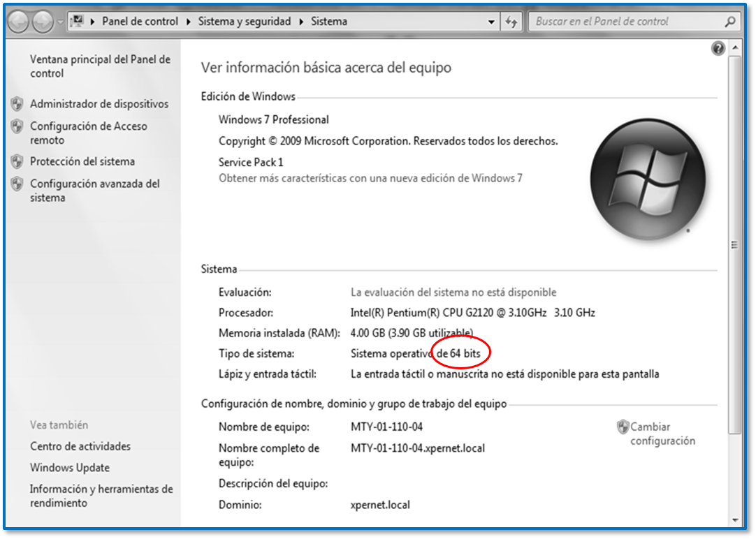Click the Service Pack 1 text
The image size is (756, 539).
coord(251,162)
